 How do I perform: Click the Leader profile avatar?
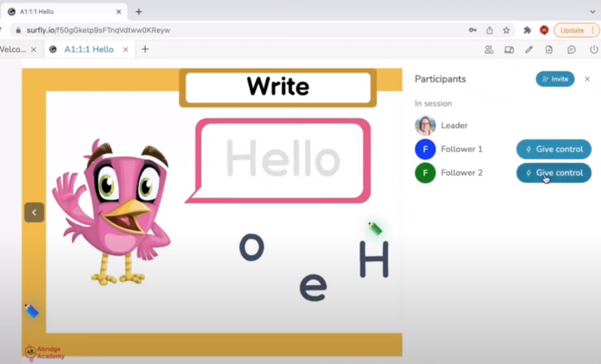[x=425, y=125]
